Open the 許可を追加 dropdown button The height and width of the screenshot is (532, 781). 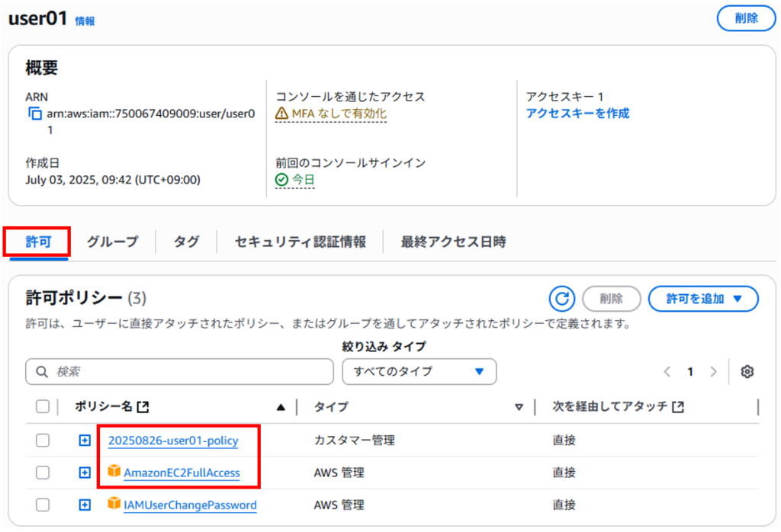pyautogui.click(x=703, y=299)
